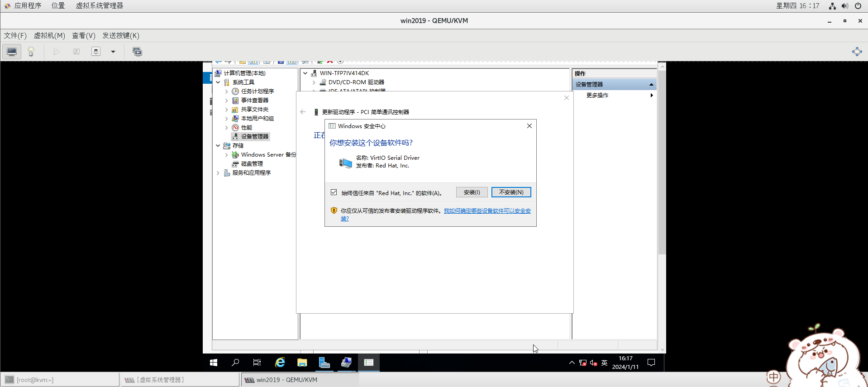This screenshot has width=868, height=387.
Task: Click the Run virtual machine play icon
Action: pos(57,52)
